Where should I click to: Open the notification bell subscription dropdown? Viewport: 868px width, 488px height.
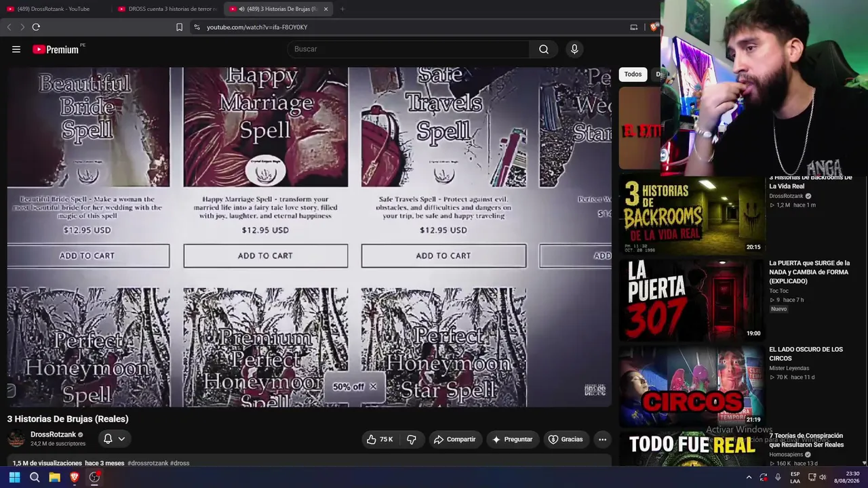tap(113, 439)
